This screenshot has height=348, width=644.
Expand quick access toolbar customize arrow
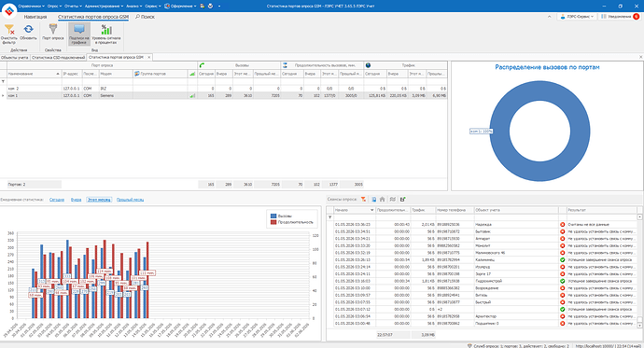219,7
